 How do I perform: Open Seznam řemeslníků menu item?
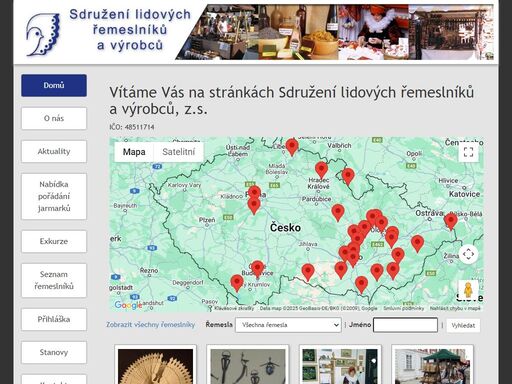[54, 280]
